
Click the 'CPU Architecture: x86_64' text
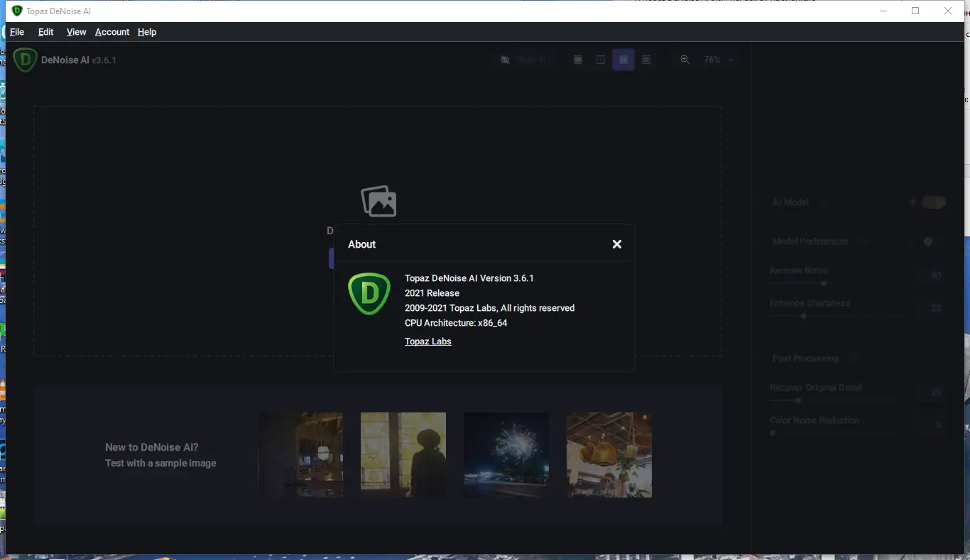[456, 323]
